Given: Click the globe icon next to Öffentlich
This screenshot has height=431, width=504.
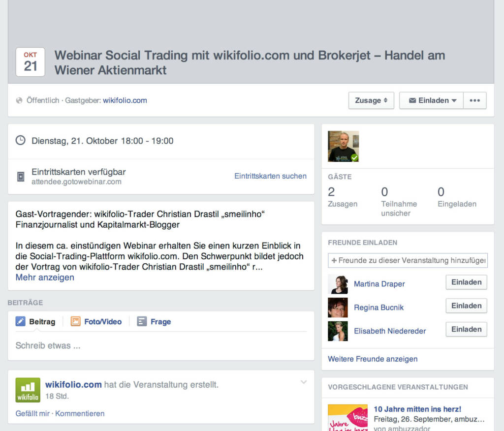Looking at the screenshot, I should point(19,100).
